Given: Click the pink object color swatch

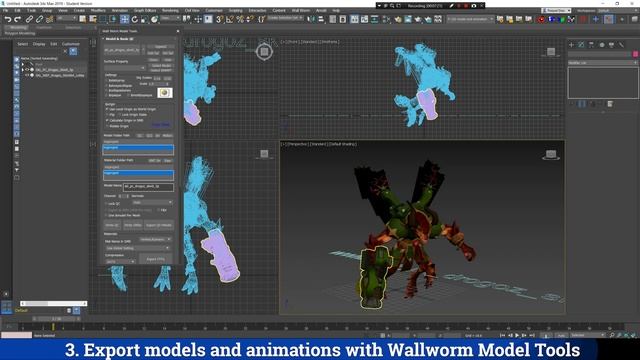Looking at the screenshot, I should pos(635,54).
